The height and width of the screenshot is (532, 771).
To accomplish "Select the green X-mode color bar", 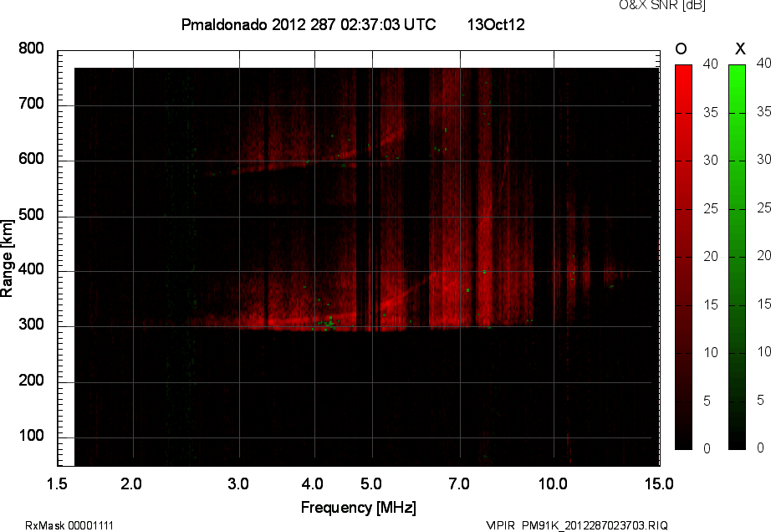I will pos(737,257).
